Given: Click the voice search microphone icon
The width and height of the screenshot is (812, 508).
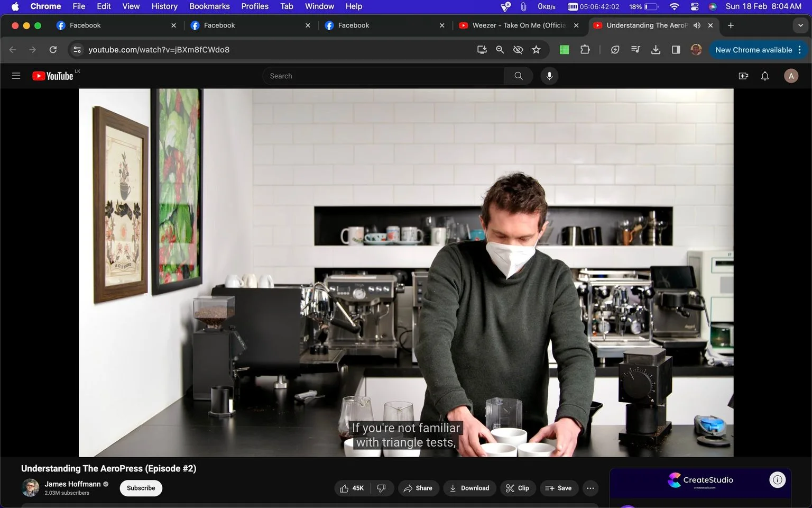Looking at the screenshot, I should point(549,76).
